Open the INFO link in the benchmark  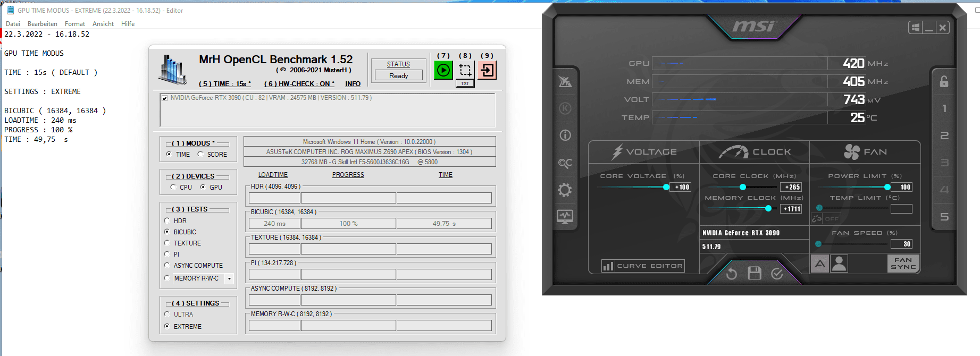pos(353,84)
